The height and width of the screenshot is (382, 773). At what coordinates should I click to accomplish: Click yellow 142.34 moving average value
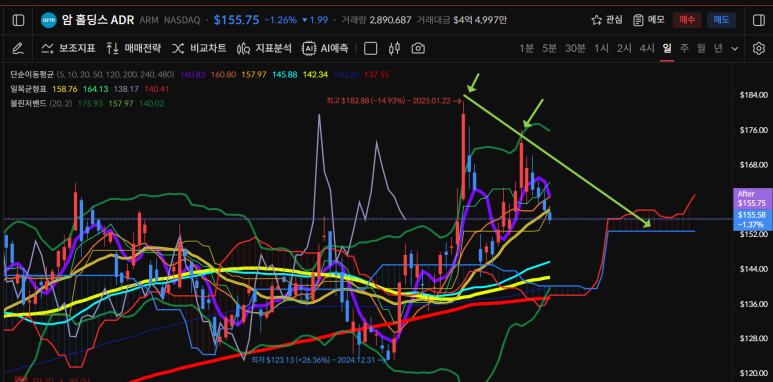(316, 75)
